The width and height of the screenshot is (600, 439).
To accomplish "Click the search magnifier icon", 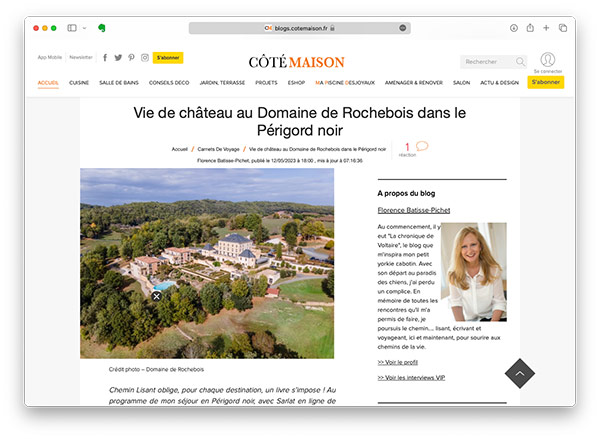I will point(520,62).
